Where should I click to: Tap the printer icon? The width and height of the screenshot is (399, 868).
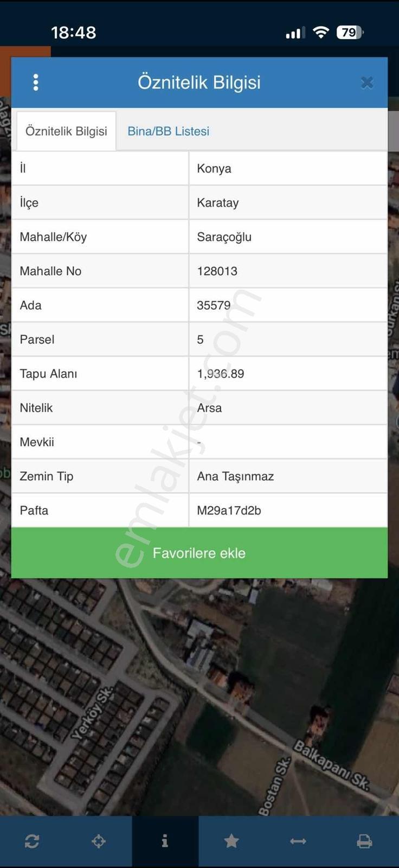pos(364,841)
